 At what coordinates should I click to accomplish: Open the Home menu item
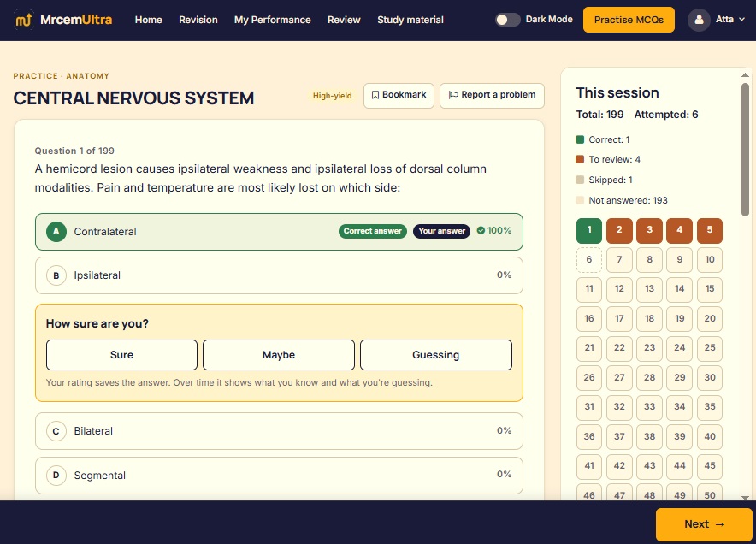149,20
